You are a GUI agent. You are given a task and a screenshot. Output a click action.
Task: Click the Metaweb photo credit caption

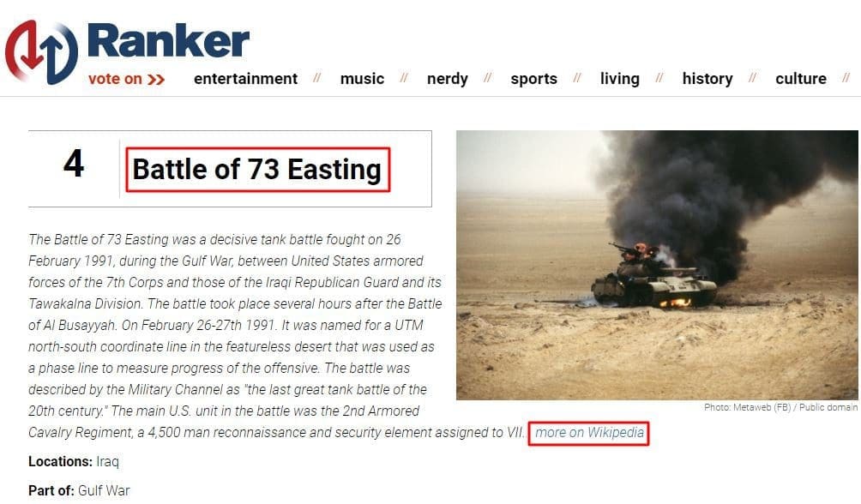click(x=780, y=407)
